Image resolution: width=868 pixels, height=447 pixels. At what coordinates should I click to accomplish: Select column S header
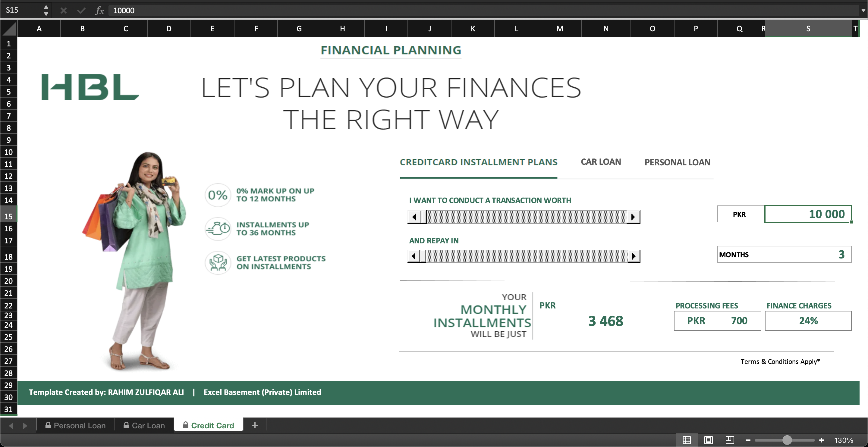808,29
